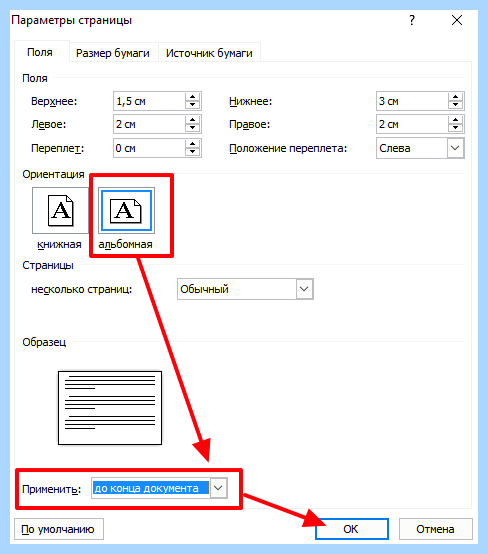The image size is (488, 554).
Task: Click the Верхнее: label
Action: (54, 101)
